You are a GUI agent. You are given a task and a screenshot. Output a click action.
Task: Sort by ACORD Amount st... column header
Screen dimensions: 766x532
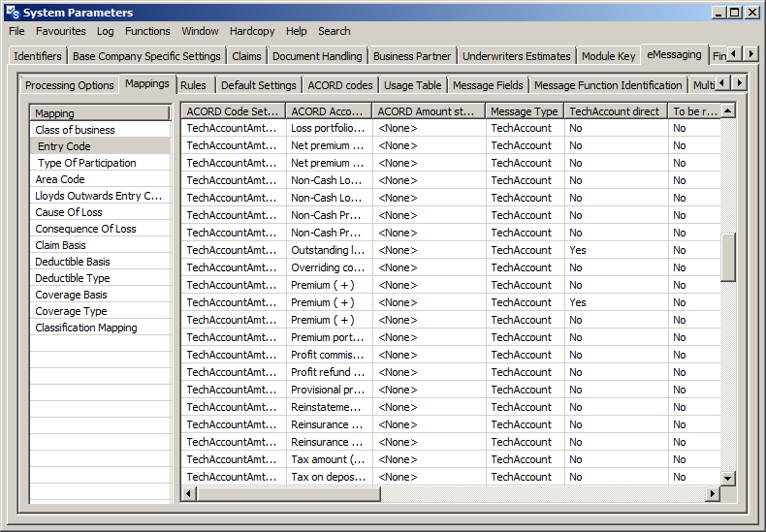pos(429,111)
